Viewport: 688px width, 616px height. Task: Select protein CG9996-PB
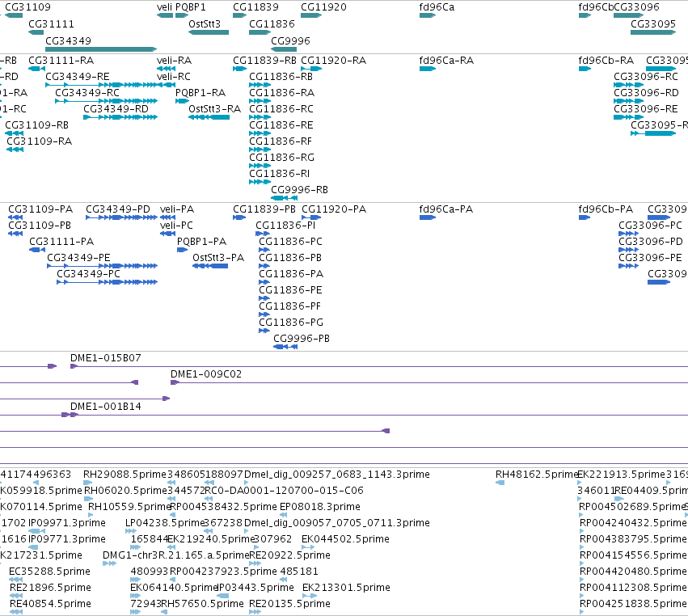click(302, 338)
